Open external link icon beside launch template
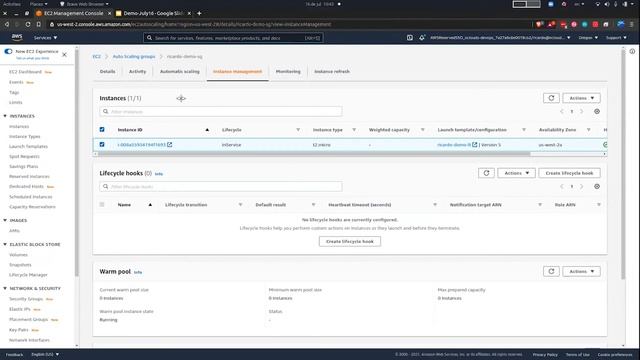The width and height of the screenshot is (640, 360). click(474, 144)
